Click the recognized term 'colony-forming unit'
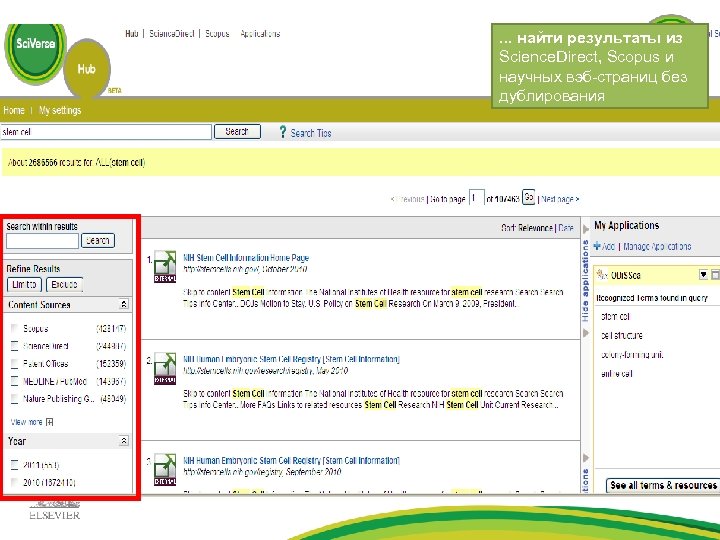Viewport: 720px width, 540px height. (632, 354)
